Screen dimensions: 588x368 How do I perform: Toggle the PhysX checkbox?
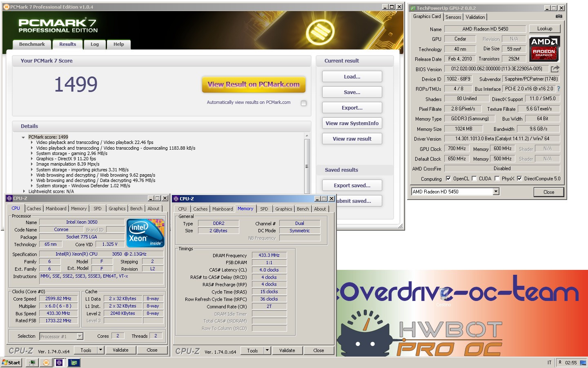tap(497, 179)
